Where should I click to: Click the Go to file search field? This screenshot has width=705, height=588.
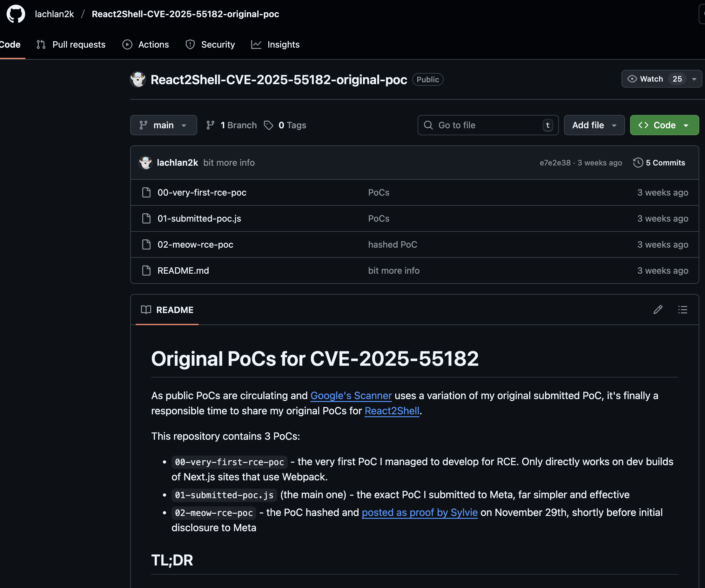(x=483, y=125)
